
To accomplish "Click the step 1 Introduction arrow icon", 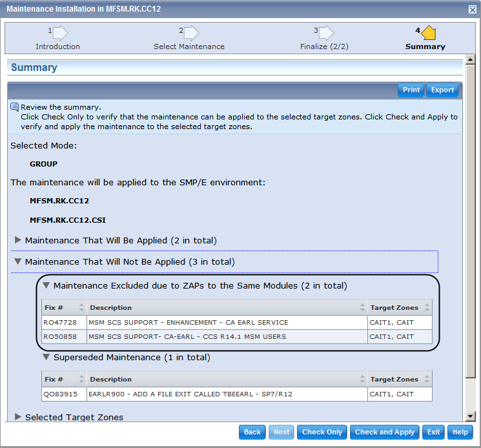I will 60,33.
